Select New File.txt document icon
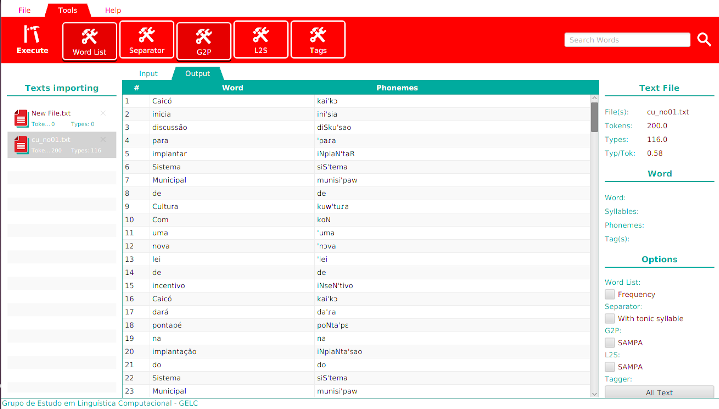The width and height of the screenshot is (719, 409). tap(21, 119)
